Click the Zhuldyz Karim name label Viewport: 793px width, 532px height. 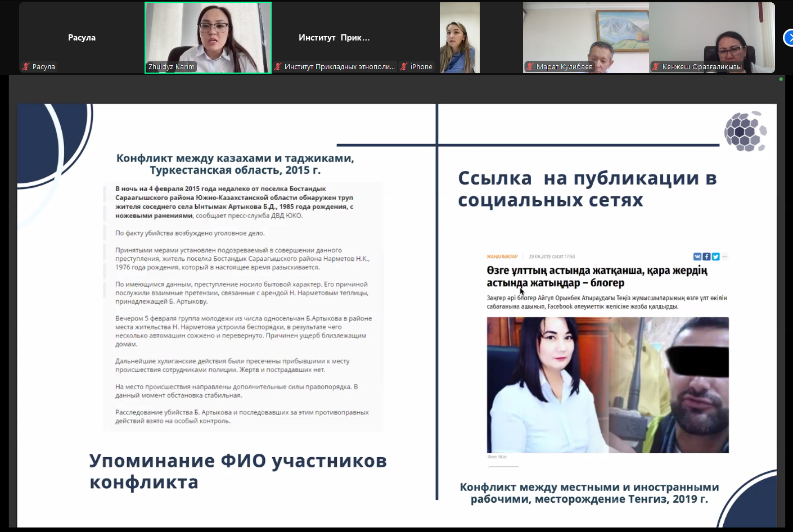coord(171,66)
